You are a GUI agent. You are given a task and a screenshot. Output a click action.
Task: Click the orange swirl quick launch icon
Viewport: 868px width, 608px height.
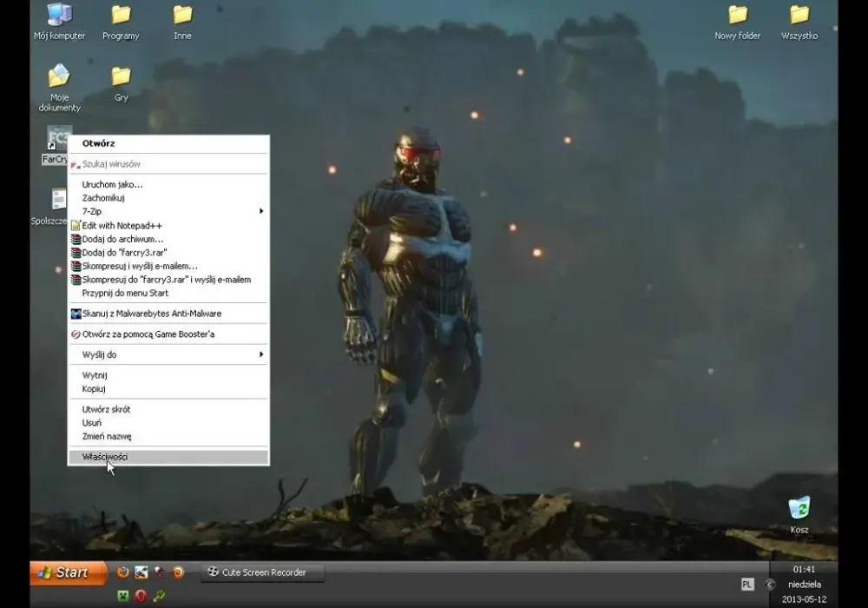[x=178, y=572]
